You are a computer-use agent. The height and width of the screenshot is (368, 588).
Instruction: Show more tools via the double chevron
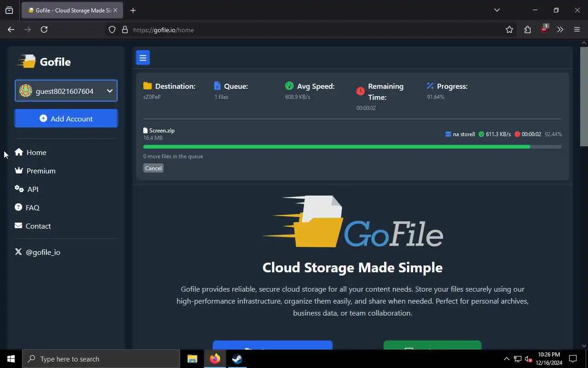pyautogui.click(x=560, y=29)
